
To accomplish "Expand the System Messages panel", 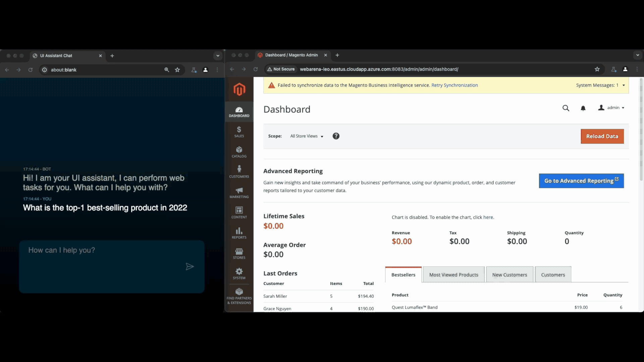I will click(600, 85).
